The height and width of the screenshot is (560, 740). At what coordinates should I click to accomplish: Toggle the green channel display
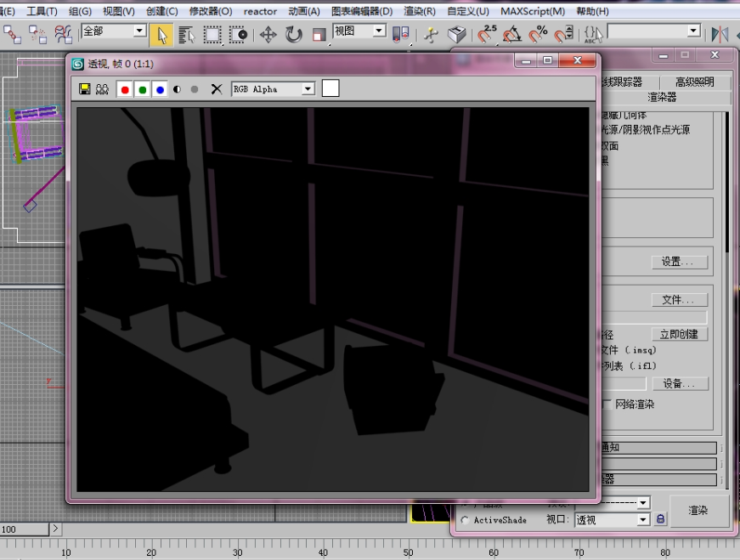click(x=143, y=89)
